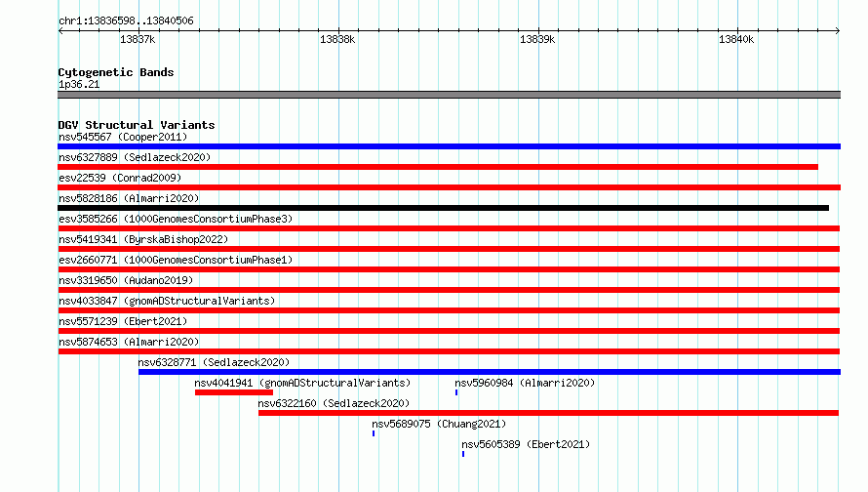Viewport: 868px width, 492px height.
Task: Click the gray 1p36.21 cytogenetic band bar
Action: [x=449, y=95]
